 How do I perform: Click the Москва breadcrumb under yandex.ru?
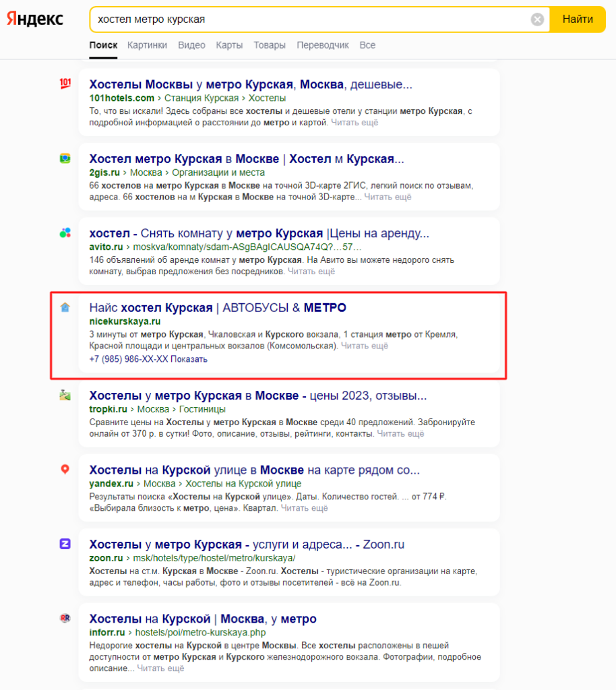click(160, 484)
